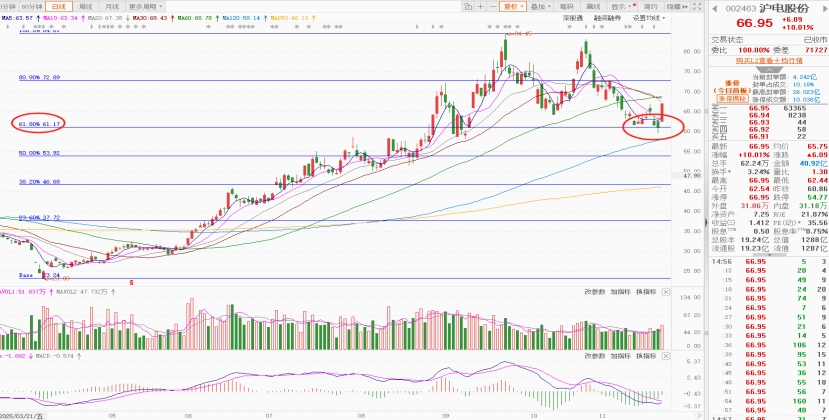Switch to 周线 weekly period
829x420 pixels.
(x=86, y=7)
